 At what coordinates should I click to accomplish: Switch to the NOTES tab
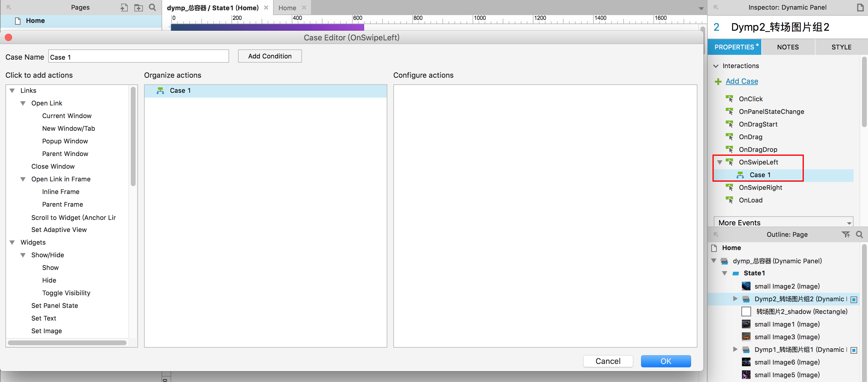click(788, 47)
